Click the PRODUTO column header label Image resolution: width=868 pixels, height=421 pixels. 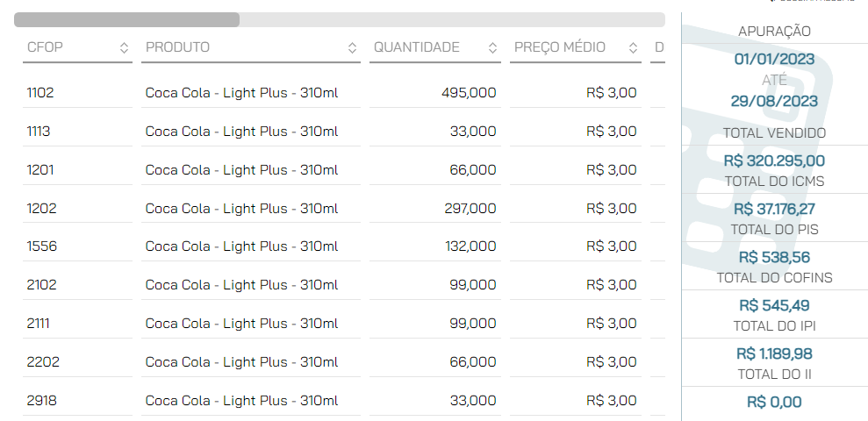177,47
